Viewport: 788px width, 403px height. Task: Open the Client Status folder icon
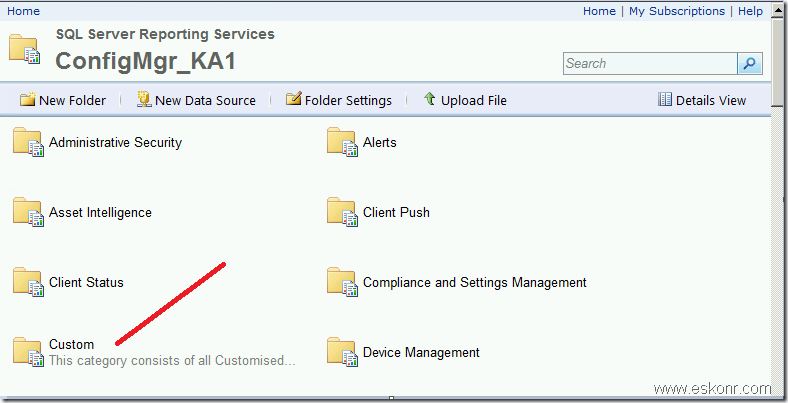28,283
